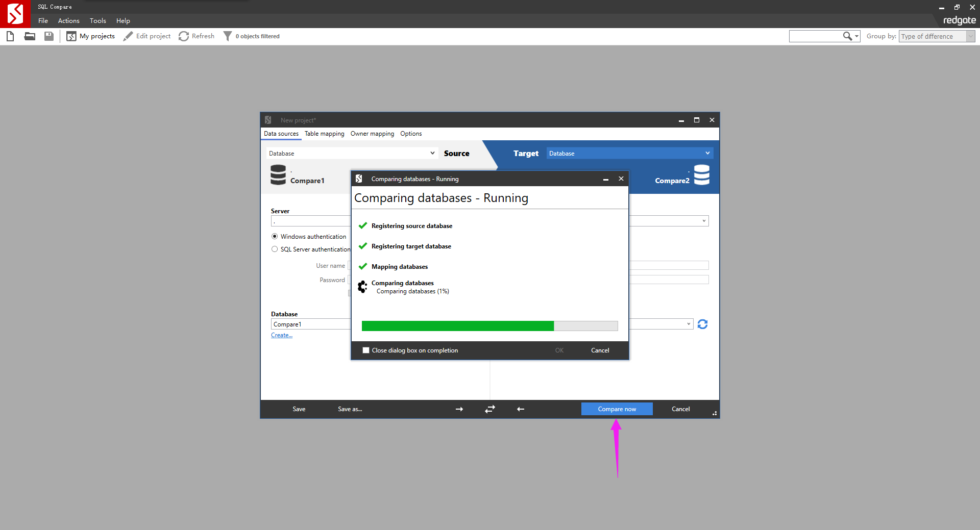Click the swap source and target icon
This screenshot has height=530, width=980.
click(x=490, y=409)
